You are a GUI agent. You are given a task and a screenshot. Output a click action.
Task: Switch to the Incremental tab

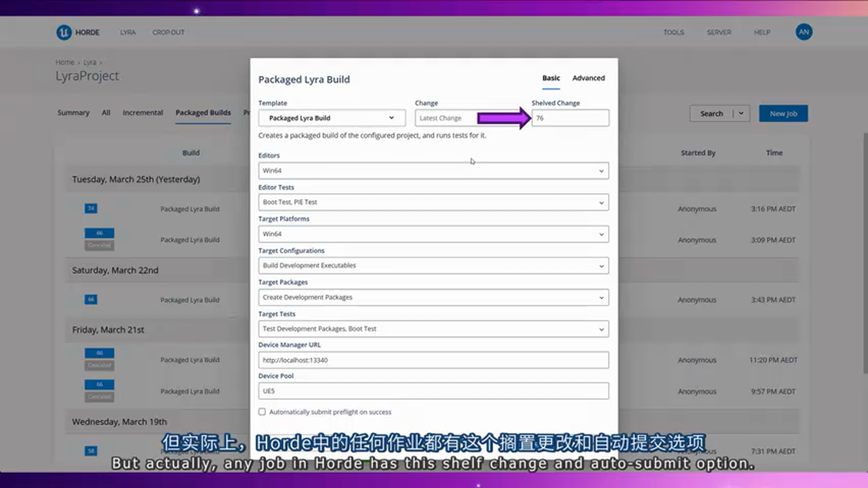point(142,113)
